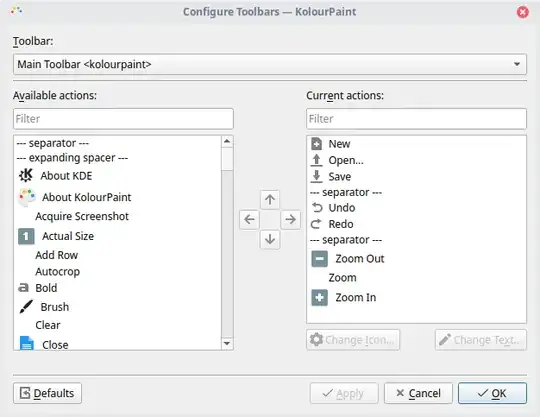Click the About KDE icon in Available actions
The image size is (540, 417).
[x=26, y=175]
